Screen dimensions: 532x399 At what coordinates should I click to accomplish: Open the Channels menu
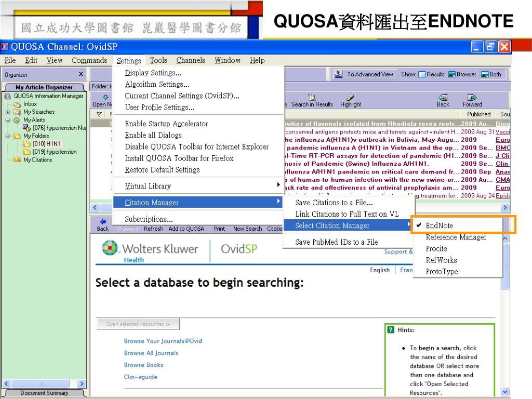coord(191,60)
